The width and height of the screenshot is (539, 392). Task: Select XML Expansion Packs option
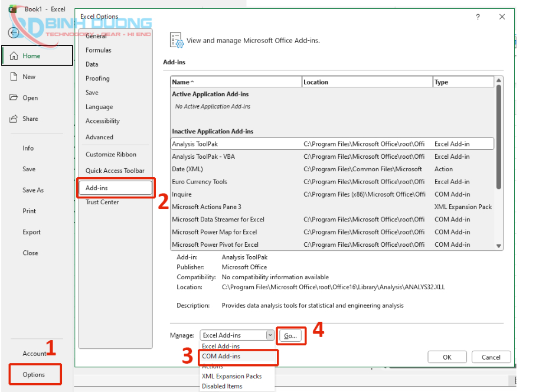pos(231,376)
